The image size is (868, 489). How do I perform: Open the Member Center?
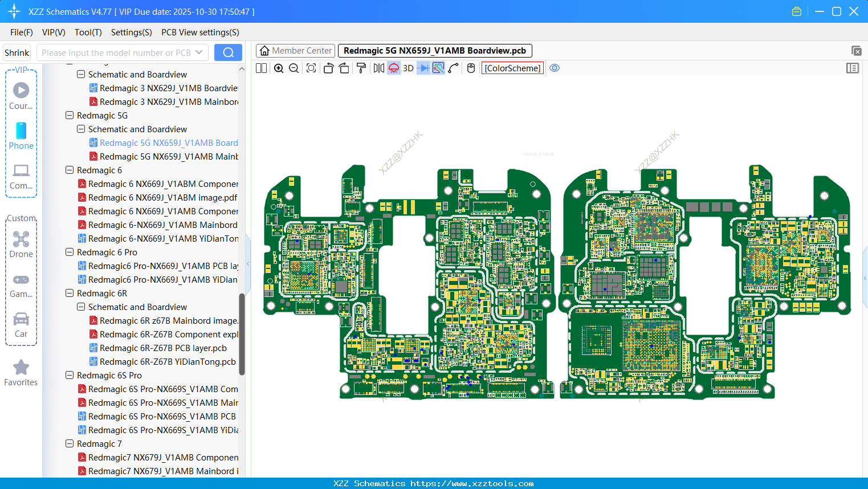[x=295, y=50]
